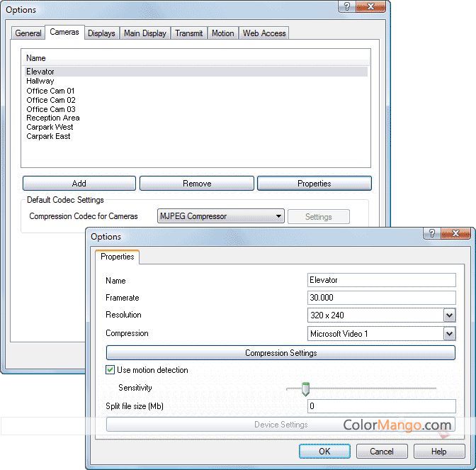476x470 pixels.
Task: Expand the Resolution dropdown
Action: tap(449, 315)
